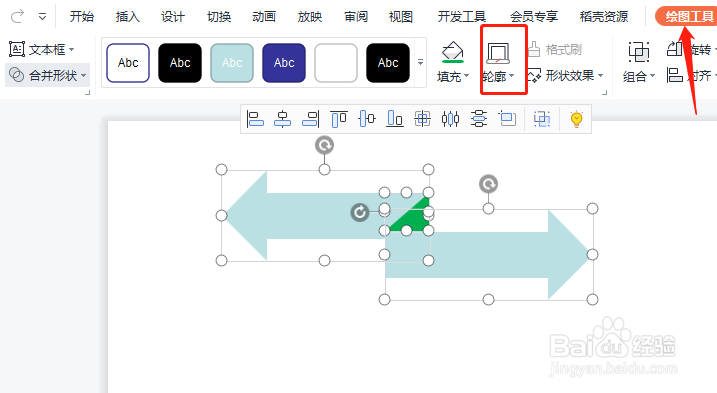Center shapes horizontally in floating toolbar
This screenshot has width=717, height=393.
pos(283,119)
